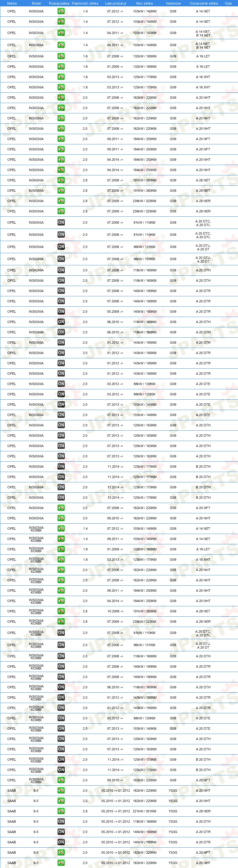Click petrol icon in Insignia 09.2010 A 20 NHT row
The image size is (238, 868).
[x=61, y=518]
